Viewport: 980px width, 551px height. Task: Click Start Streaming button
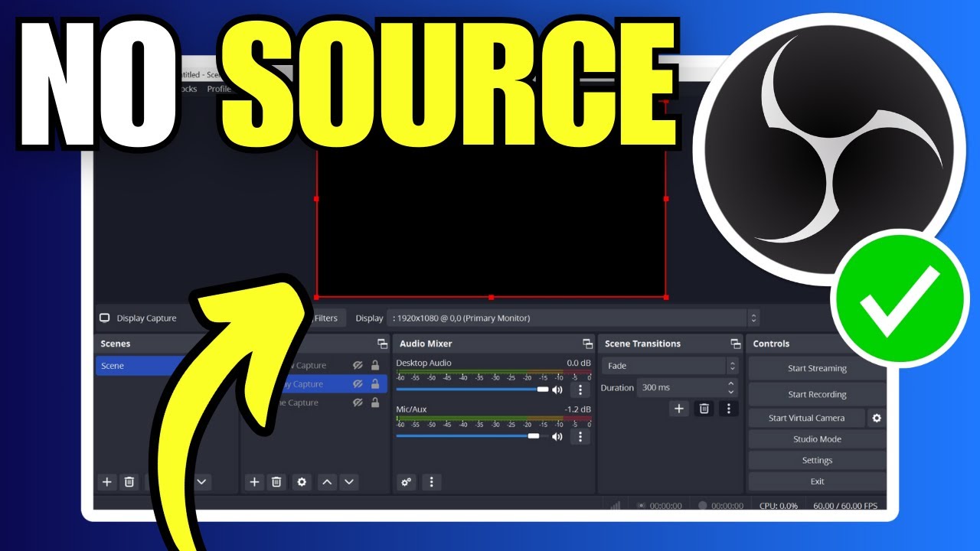[817, 368]
